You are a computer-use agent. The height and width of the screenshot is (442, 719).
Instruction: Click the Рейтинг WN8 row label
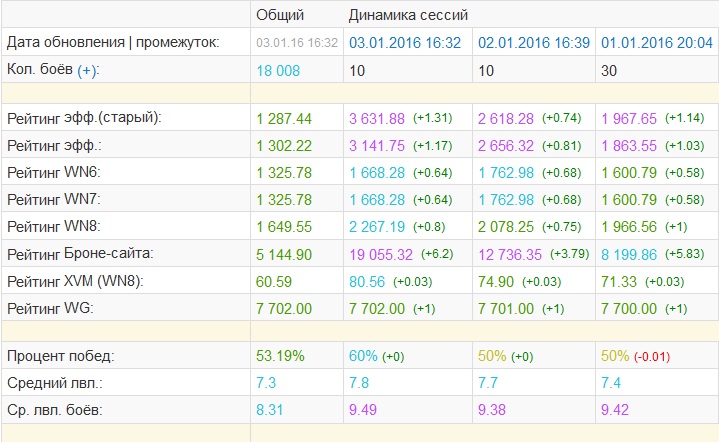point(54,227)
